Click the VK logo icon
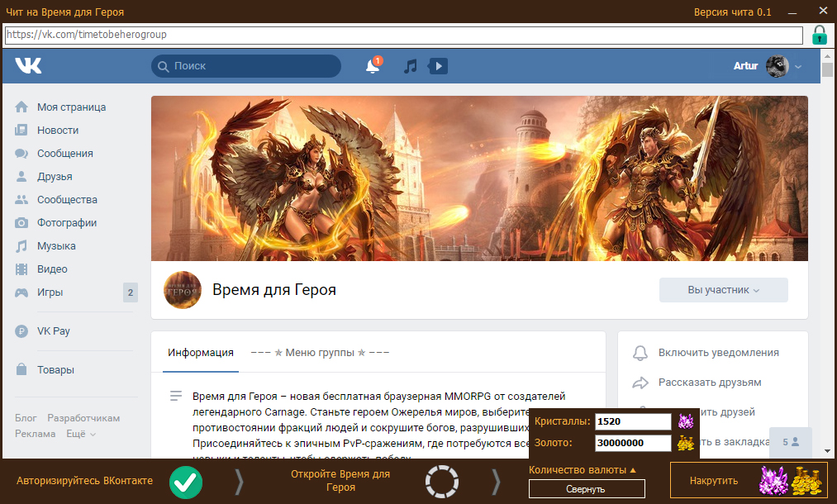This screenshot has width=837, height=504. click(x=28, y=65)
